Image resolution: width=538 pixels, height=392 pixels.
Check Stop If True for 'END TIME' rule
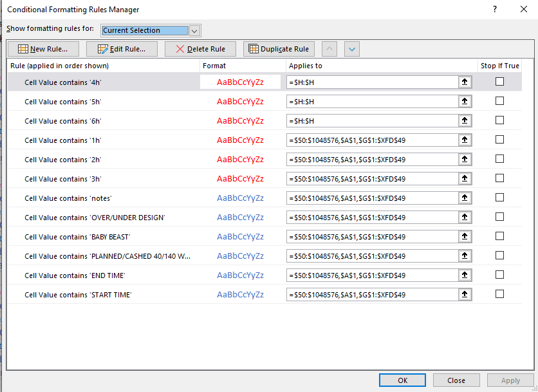point(499,275)
